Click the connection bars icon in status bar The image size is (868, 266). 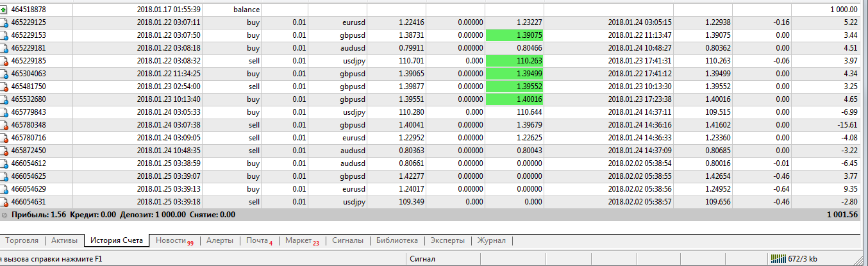pyautogui.click(x=777, y=259)
